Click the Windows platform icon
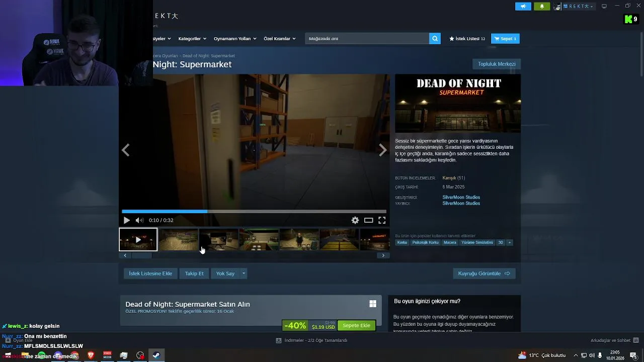This screenshot has width=644, height=362. (x=373, y=304)
